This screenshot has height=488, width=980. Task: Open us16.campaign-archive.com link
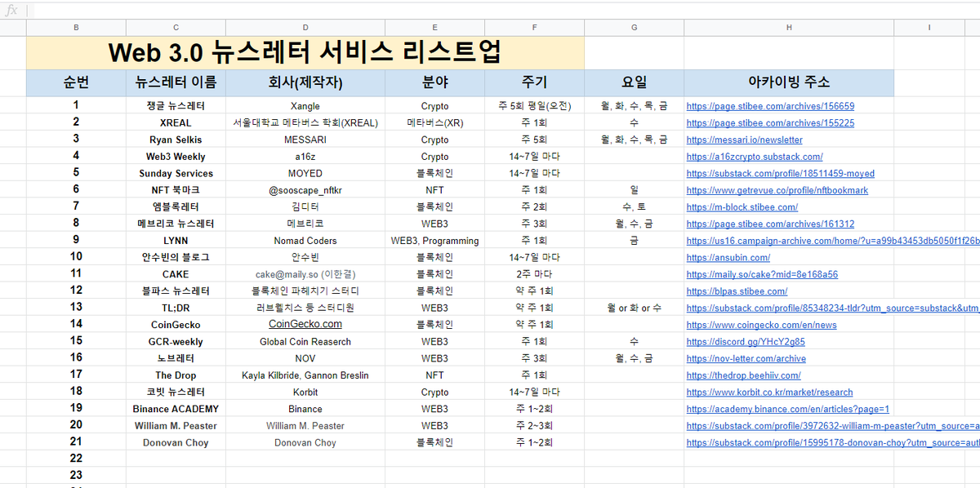(833, 241)
